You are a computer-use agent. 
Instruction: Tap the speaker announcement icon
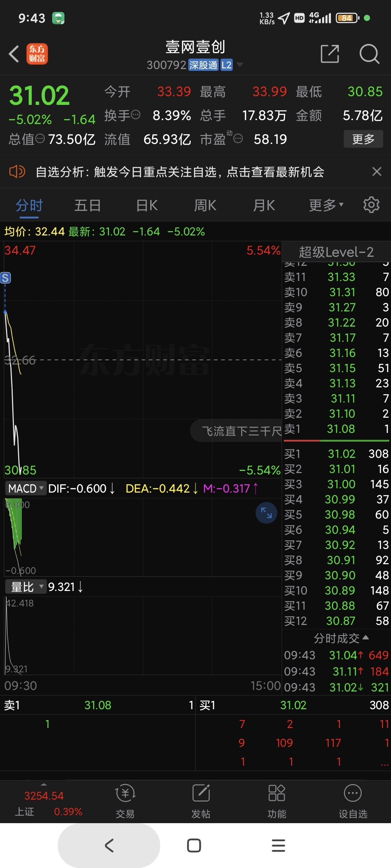[17, 171]
